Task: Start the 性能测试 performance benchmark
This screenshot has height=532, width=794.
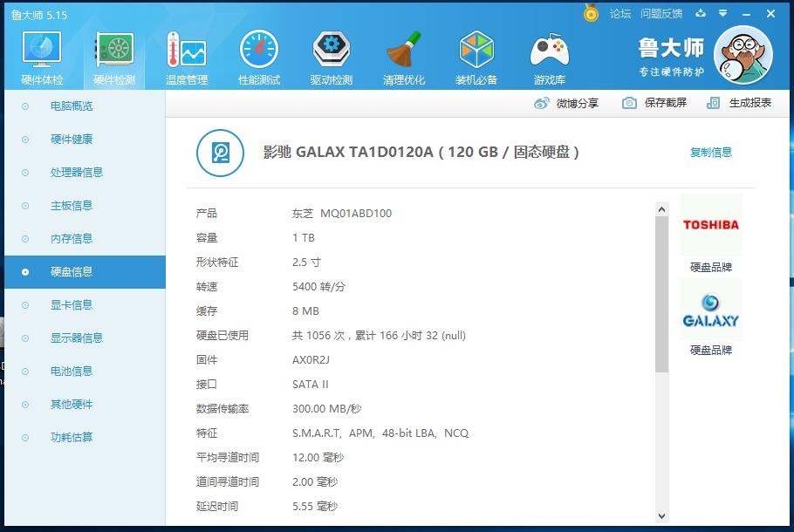Action: coord(258,55)
